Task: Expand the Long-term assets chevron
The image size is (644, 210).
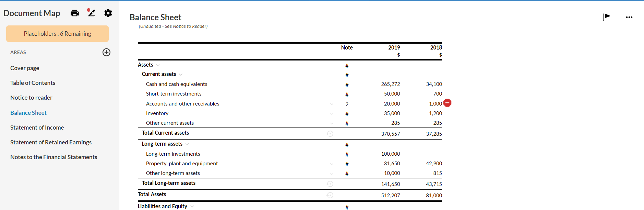Action: 187,144
